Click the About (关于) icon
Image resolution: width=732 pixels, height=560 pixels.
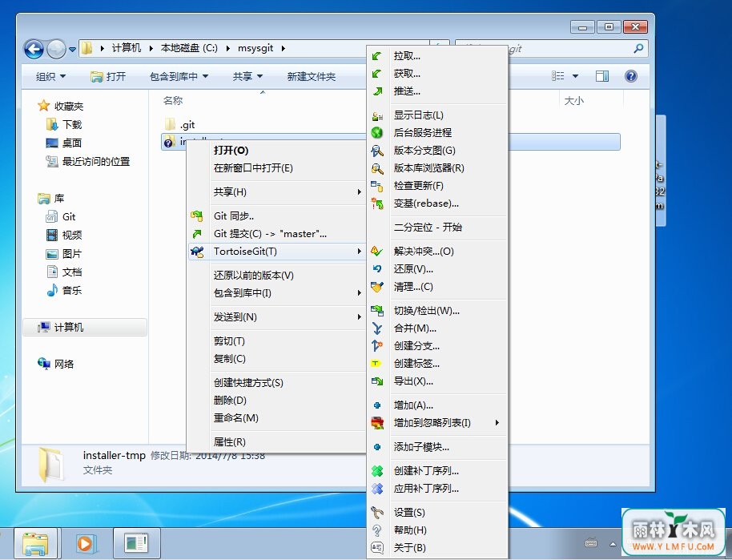[x=376, y=547]
